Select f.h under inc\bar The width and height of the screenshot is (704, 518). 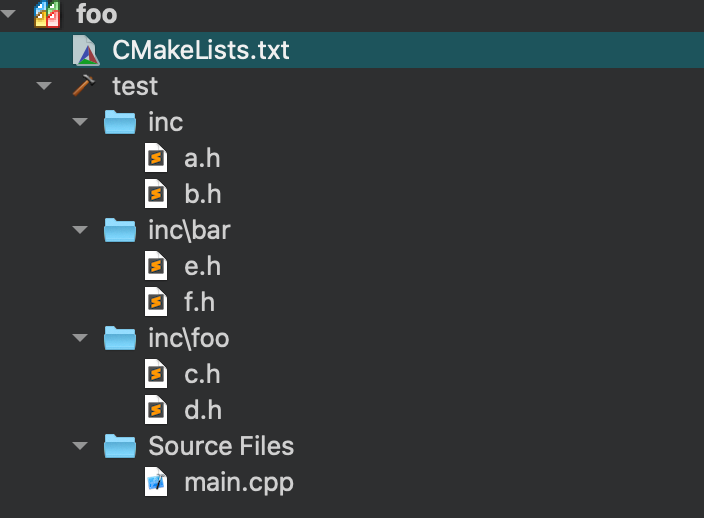(x=200, y=302)
